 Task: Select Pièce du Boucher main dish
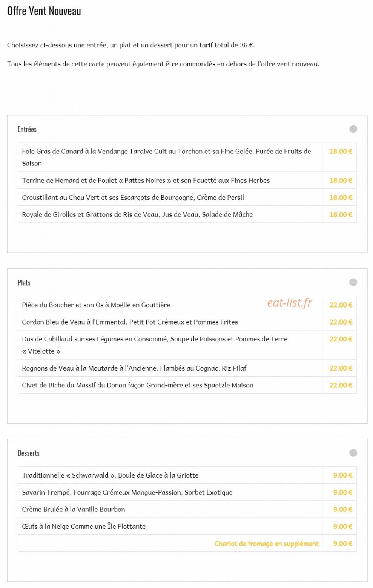(x=187, y=305)
